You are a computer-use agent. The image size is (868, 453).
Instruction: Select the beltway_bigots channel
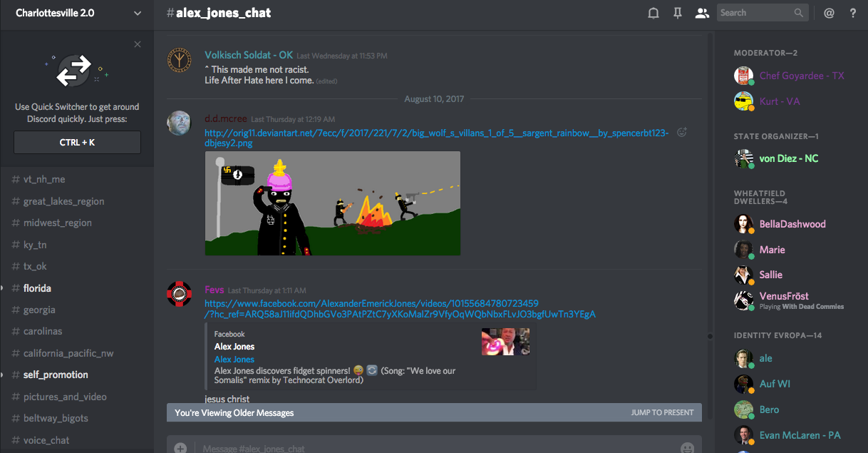(55, 418)
